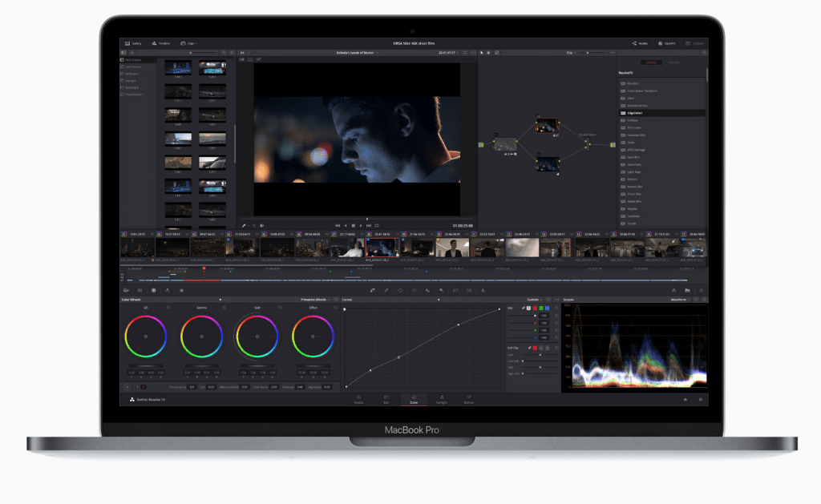821x504 pixels.
Task: Jump to first frame in viewer
Action: coord(338,226)
